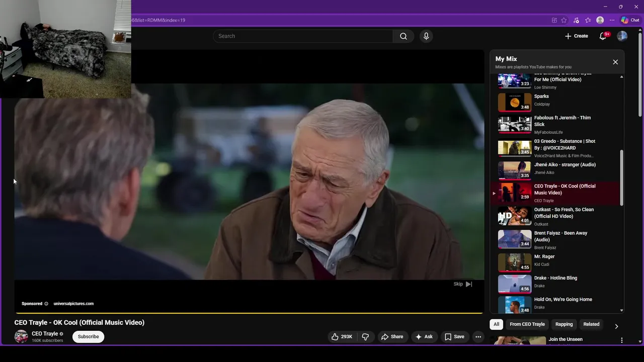The height and width of the screenshot is (362, 644).
Task: Click the search magnifier button
Action: point(403,36)
